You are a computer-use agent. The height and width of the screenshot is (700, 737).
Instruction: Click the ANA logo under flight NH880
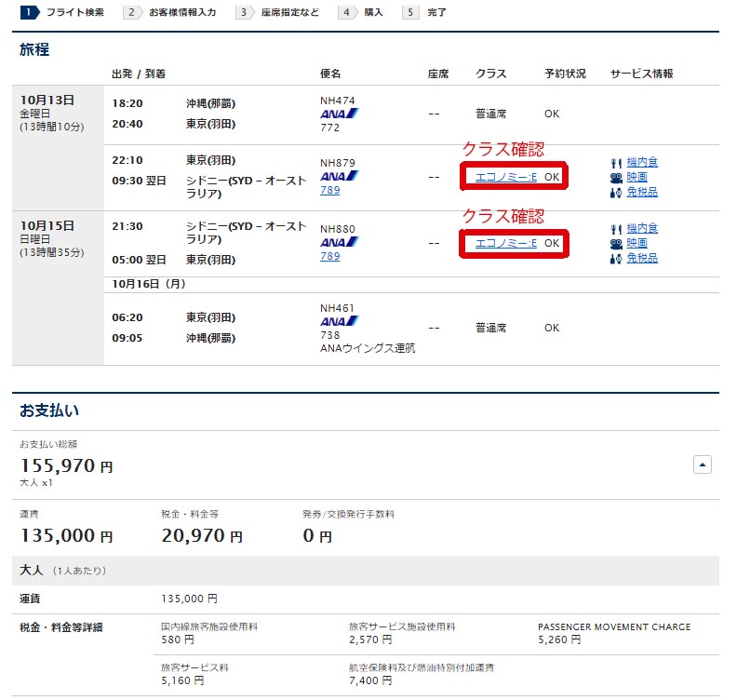pos(339,242)
